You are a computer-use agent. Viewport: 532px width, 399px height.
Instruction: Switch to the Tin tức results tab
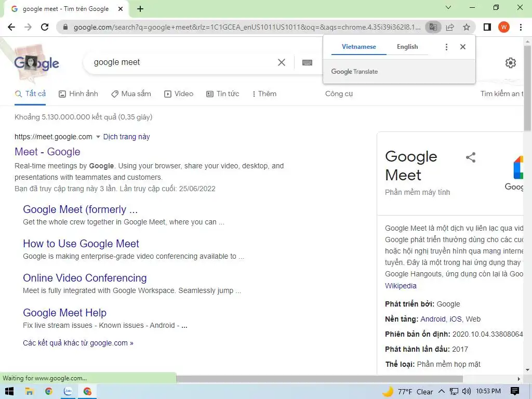223,94
